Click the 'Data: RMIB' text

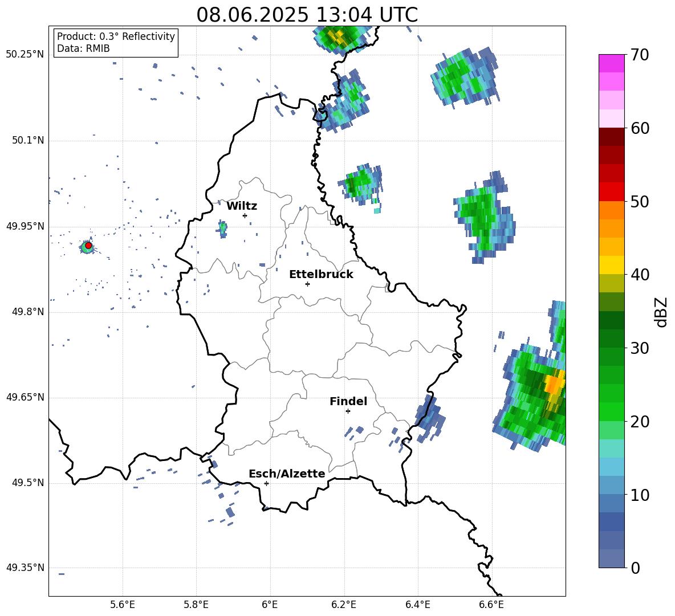point(83,48)
